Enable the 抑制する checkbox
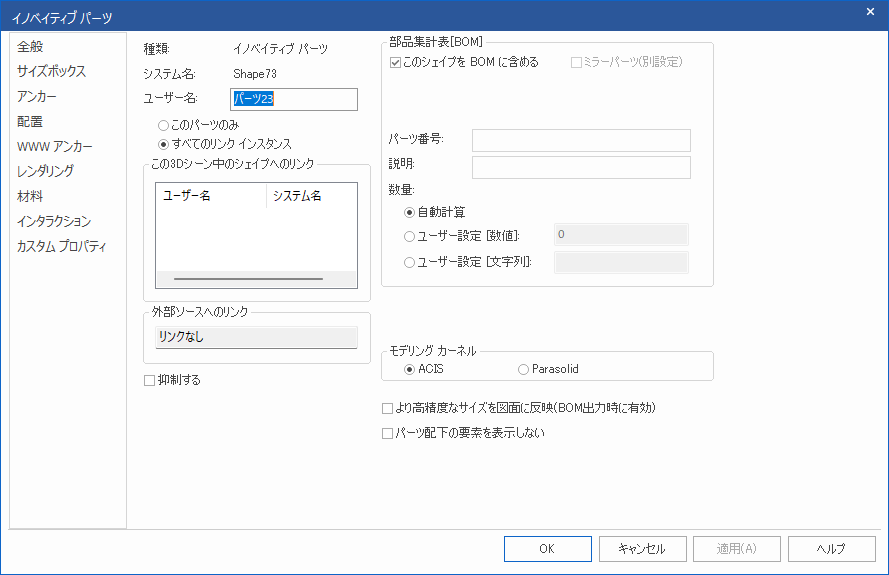889x575 pixels. [x=172, y=380]
